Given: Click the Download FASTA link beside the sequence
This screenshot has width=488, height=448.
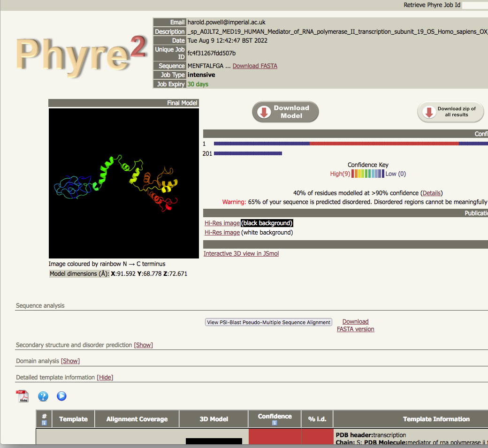Looking at the screenshot, I should pyautogui.click(x=255, y=66).
